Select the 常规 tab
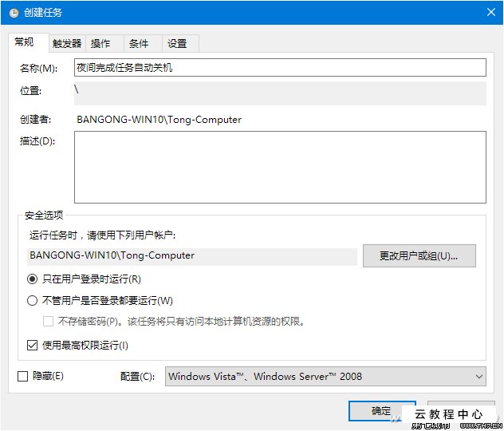 25,43
